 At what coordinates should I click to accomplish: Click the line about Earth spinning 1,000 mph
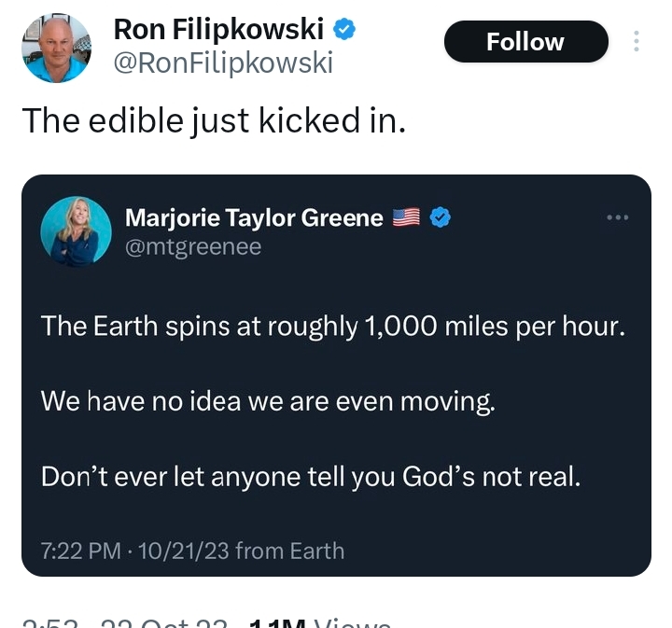tap(332, 327)
